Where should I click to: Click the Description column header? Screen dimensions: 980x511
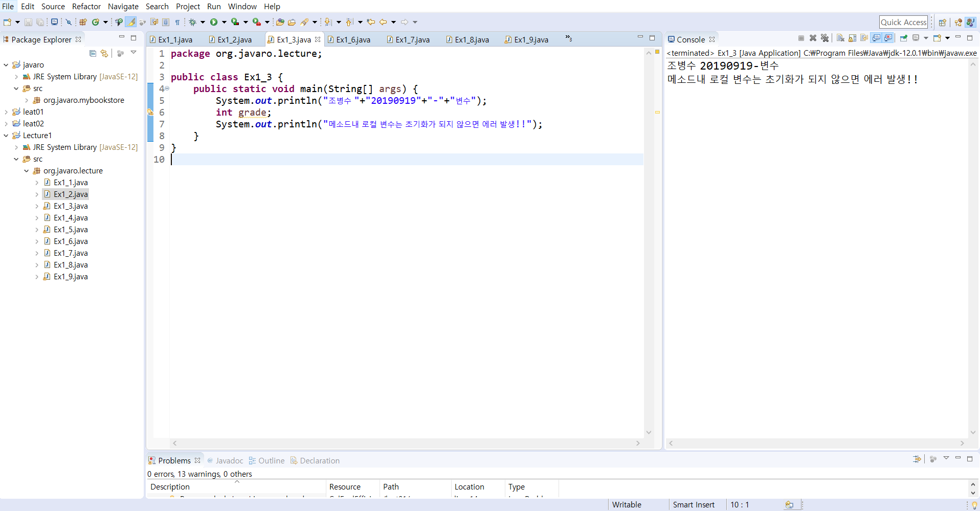236,487
